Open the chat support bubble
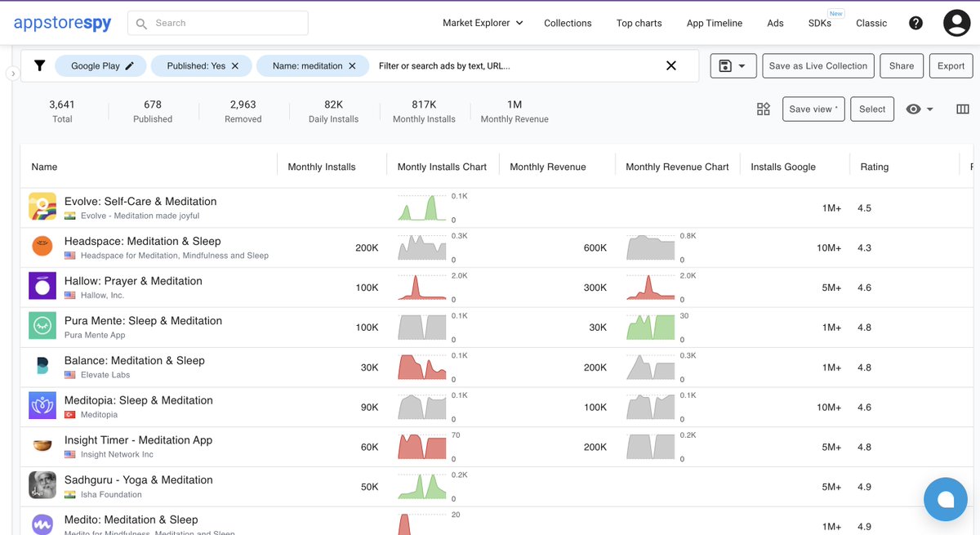The height and width of the screenshot is (535, 980). [x=946, y=499]
